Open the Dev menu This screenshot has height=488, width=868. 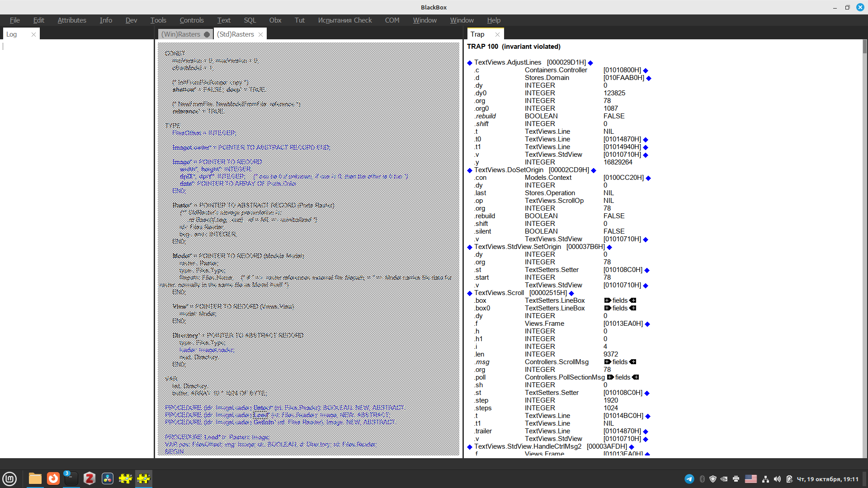[131, 20]
